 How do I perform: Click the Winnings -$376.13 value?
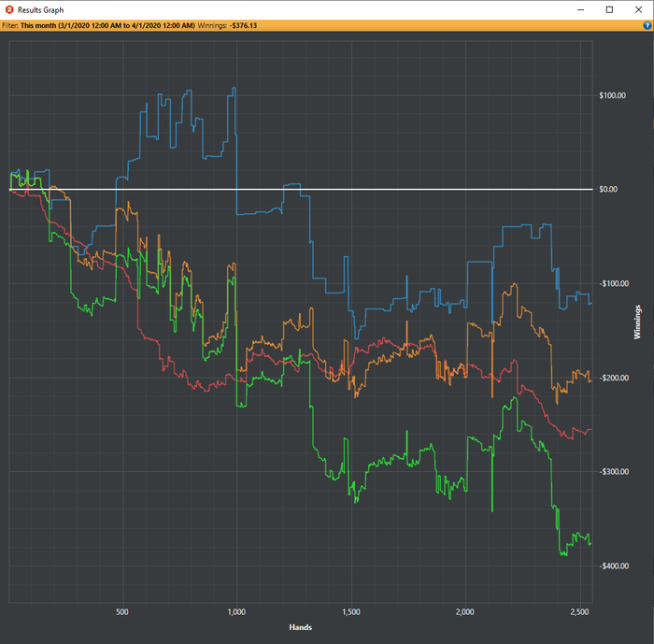243,25
